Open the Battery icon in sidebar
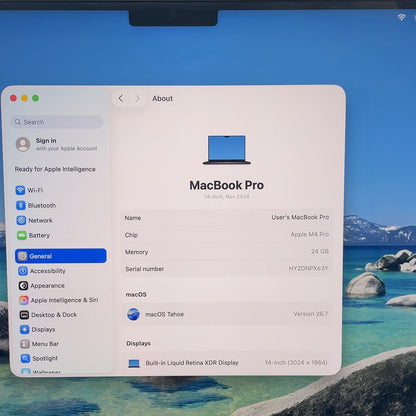 tap(22, 235)
